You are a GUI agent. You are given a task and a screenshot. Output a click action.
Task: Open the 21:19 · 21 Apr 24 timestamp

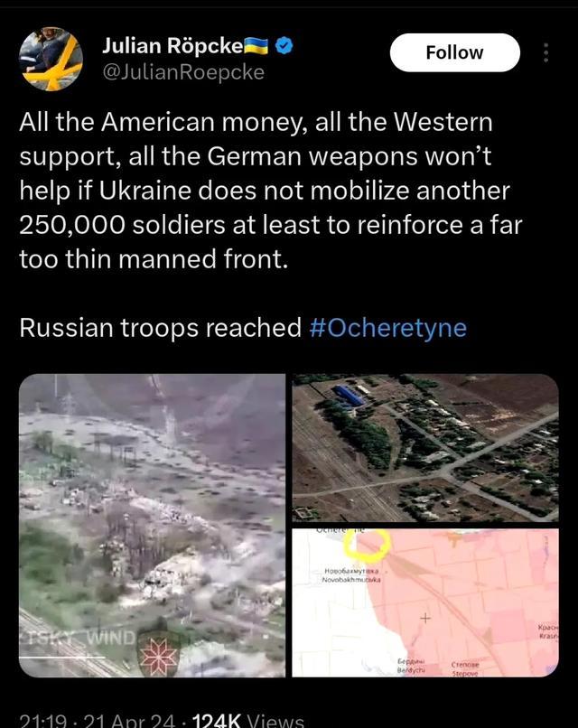coord(98,720)
